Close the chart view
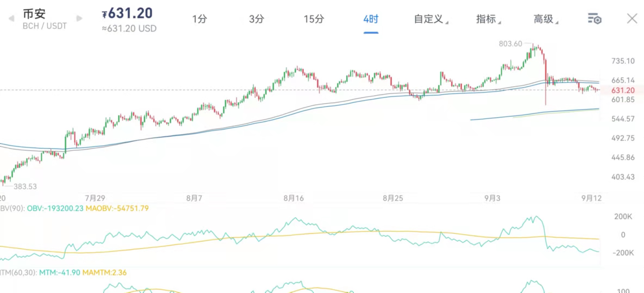This screenshot has width=644, height=293. click(x=632, y=19)
